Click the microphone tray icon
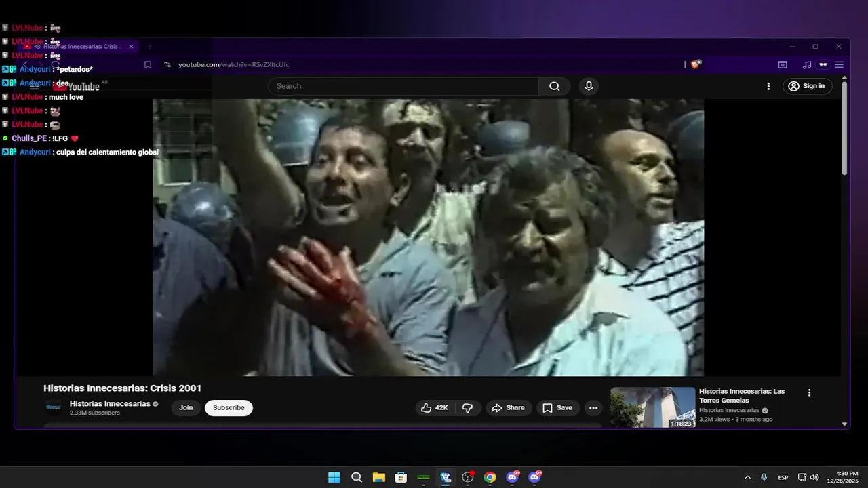Image resolution: width=868 pixels, height=488 pixels. click(764, 477)
